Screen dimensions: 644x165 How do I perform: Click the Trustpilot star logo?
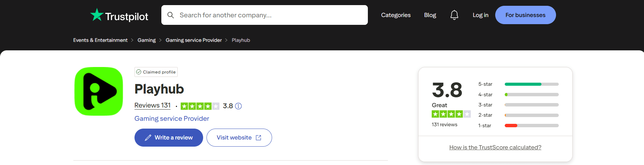click(x=97, y=15)
